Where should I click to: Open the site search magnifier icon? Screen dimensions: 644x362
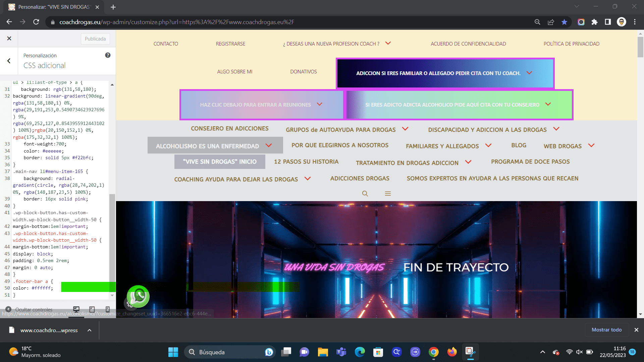pos(365,194)
